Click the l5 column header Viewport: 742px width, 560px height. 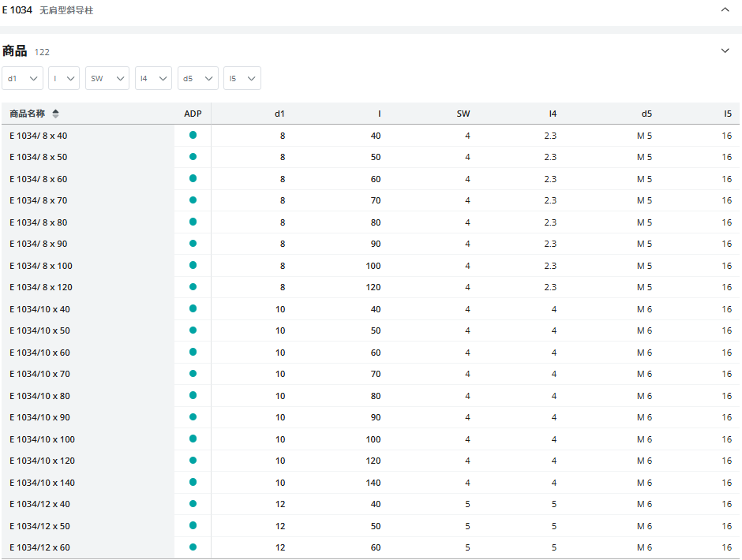tap(728, 114)
